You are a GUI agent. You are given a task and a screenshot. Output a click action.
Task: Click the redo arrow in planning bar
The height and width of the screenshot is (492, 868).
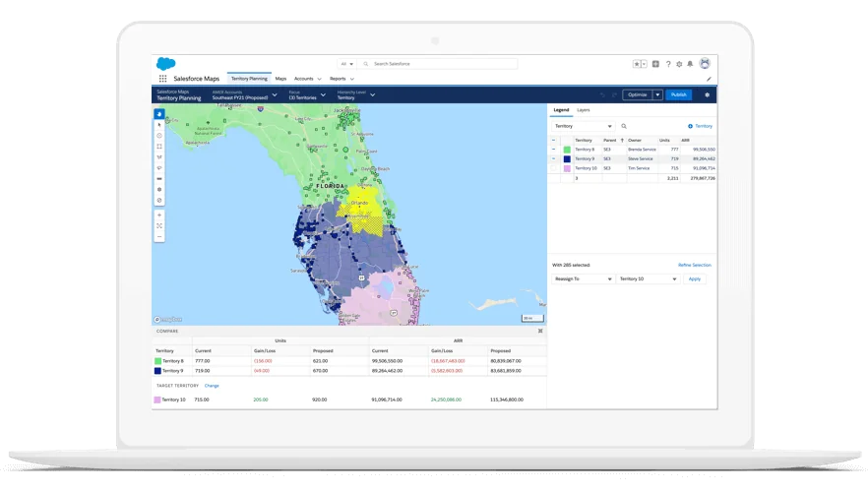click(x=614, y=95)
